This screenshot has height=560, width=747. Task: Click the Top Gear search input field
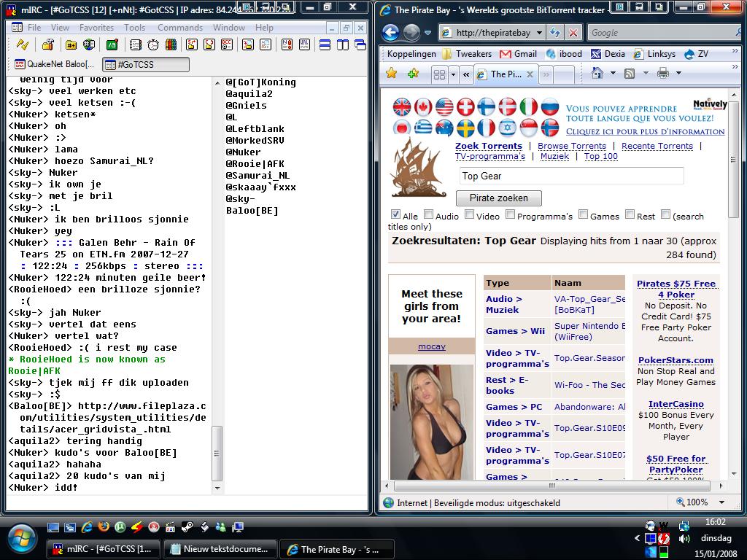(x=571, y=176)
